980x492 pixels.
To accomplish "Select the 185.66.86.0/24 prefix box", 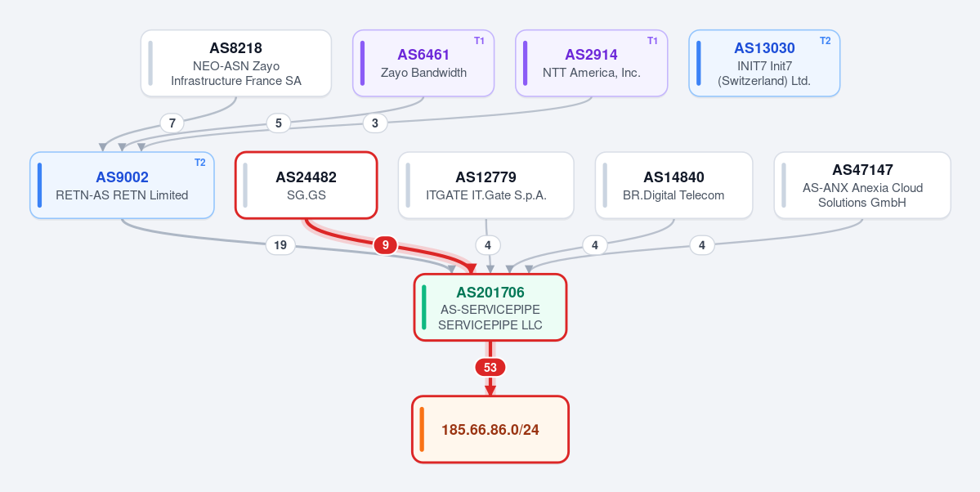I will pos(490,430).
